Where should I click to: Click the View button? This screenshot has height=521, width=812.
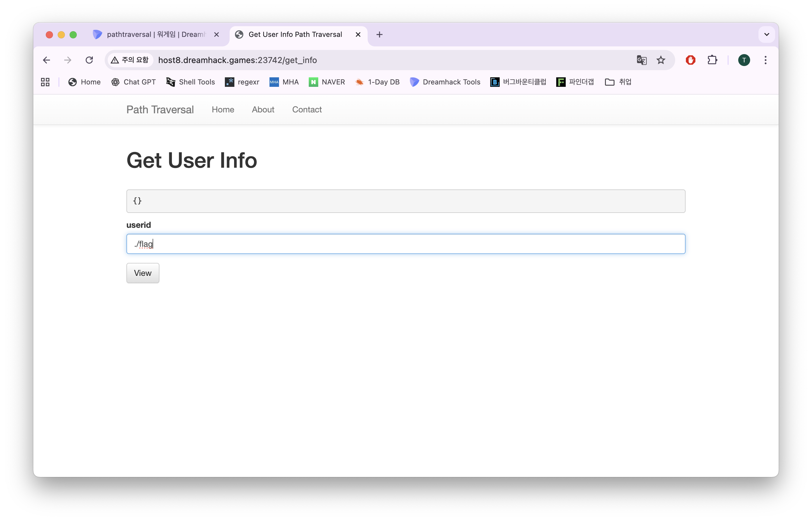(x=142, y=273)
